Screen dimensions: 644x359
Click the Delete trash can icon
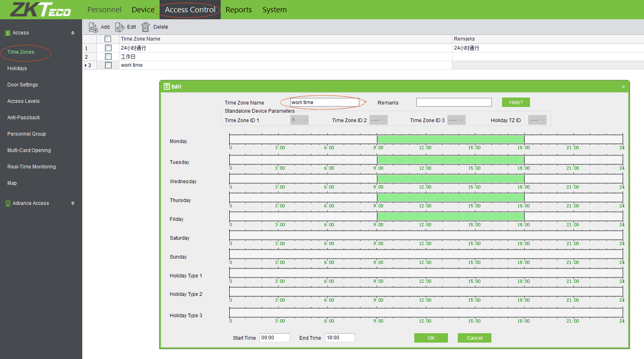[x=146, y=27]
